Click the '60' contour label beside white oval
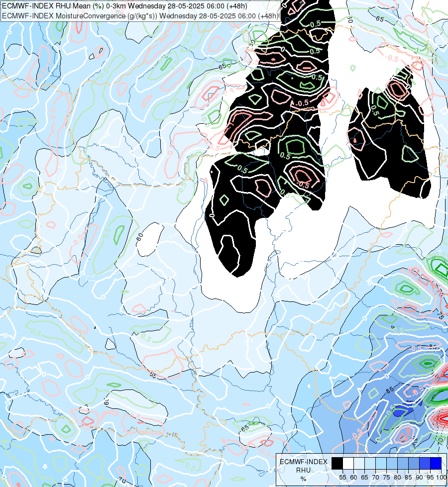This screenshot has height=487, width=448. pyautogui.click(x=139, y=237)
